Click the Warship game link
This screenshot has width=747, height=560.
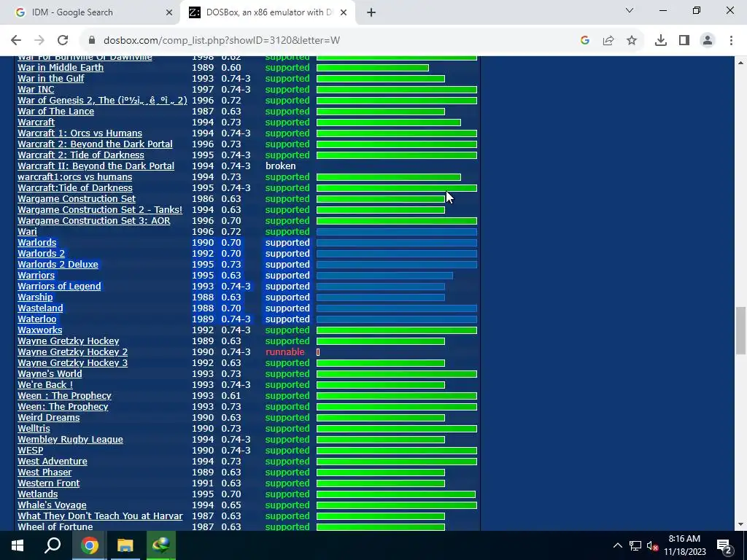click(35, 297)
